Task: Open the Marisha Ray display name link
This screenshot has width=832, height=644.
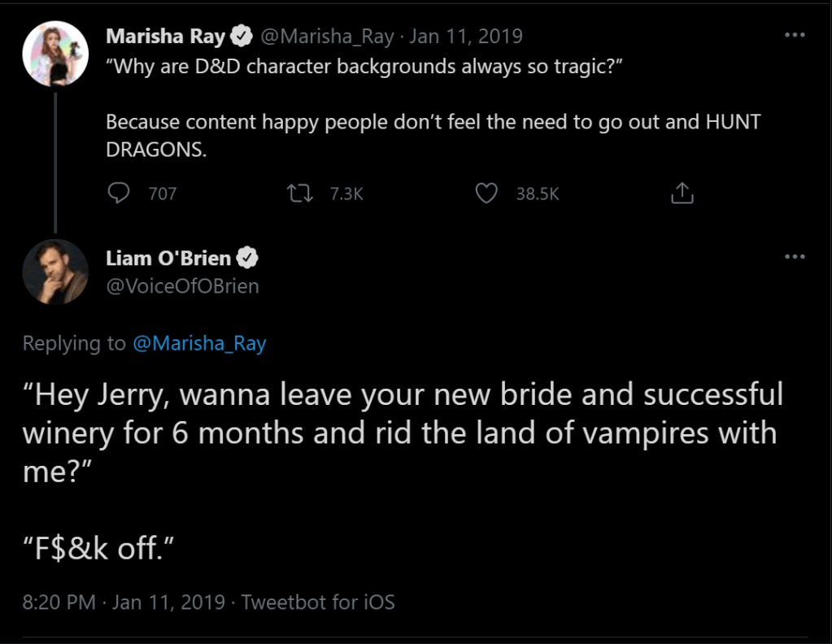Action: pos(165,37)
